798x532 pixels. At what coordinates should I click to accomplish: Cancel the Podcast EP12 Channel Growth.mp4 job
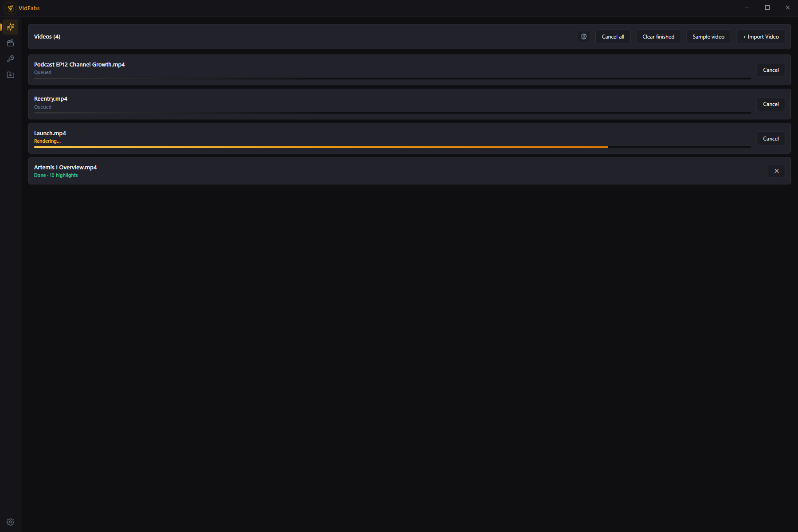tap(771, 70)
